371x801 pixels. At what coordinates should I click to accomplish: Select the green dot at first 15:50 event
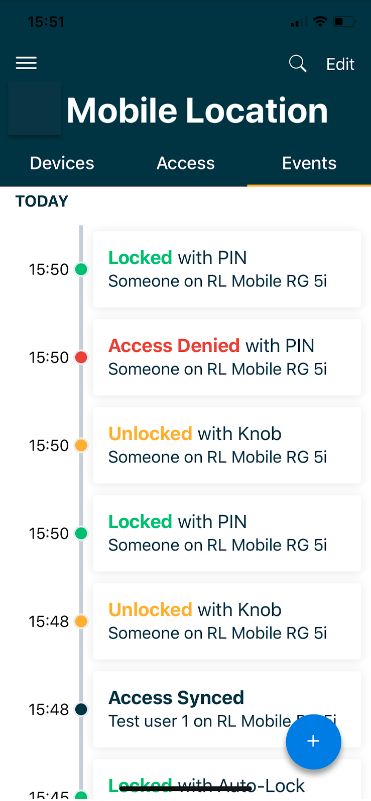coord(81,269)
